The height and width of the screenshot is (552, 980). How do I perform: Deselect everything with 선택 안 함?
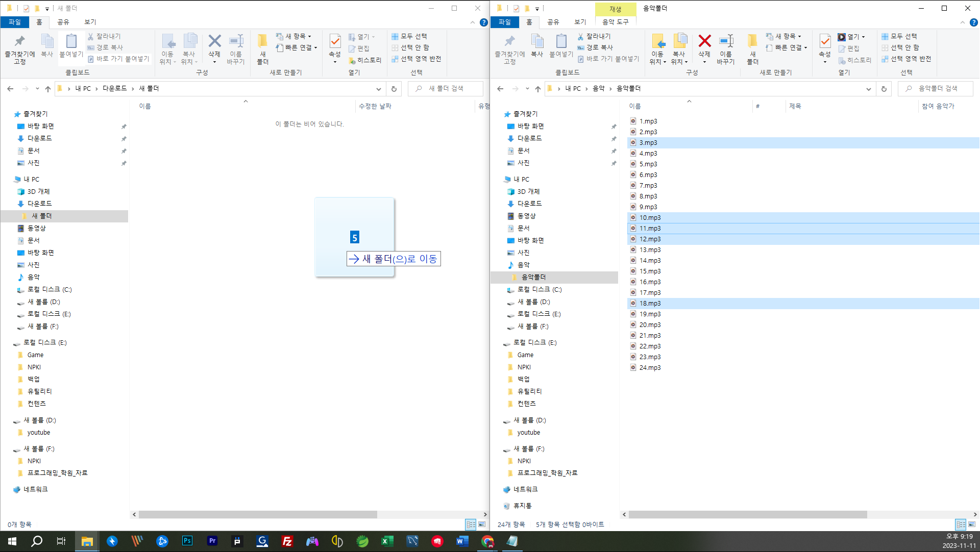903,47
